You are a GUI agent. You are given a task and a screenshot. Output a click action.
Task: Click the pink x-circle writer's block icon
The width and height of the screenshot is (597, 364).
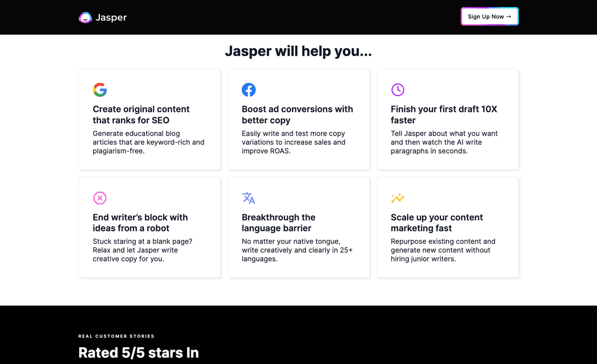point(100,198)
